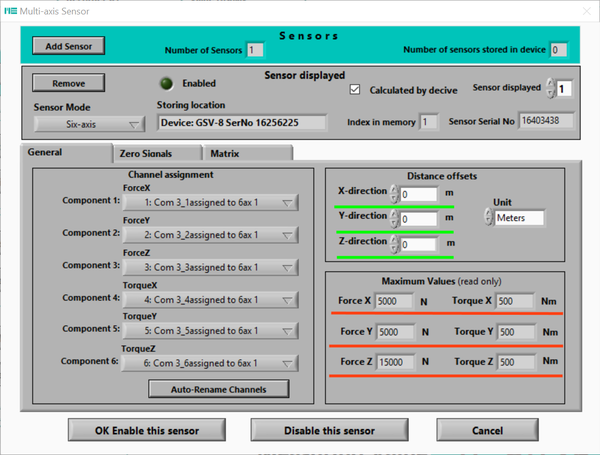Click the X-direction offset stepper arrows

point(395,194)
